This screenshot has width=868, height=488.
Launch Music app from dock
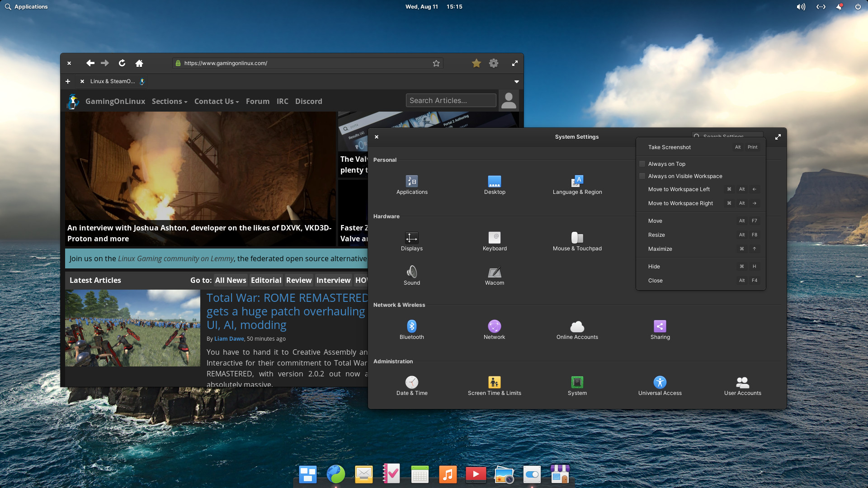click(x=448, y=474)
